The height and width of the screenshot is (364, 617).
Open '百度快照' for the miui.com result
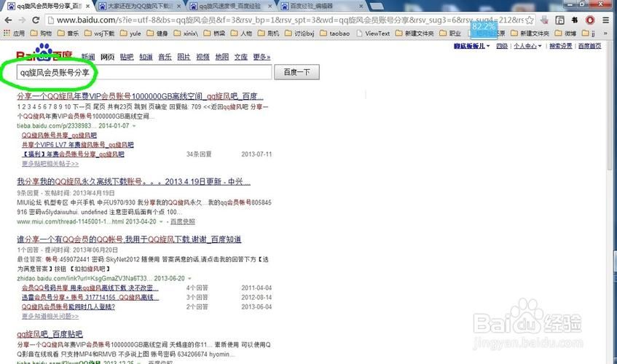pyautogui.click(x=183, y=222)
